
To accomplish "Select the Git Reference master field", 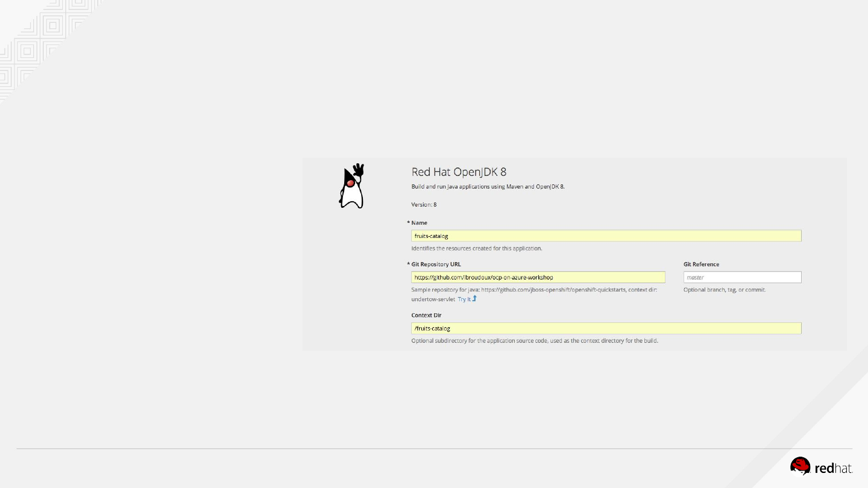I will click(x=743, y=277).
